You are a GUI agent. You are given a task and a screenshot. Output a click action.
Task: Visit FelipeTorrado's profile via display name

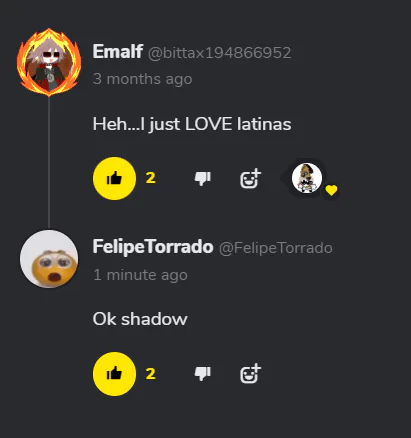click(x=153, y=247)
